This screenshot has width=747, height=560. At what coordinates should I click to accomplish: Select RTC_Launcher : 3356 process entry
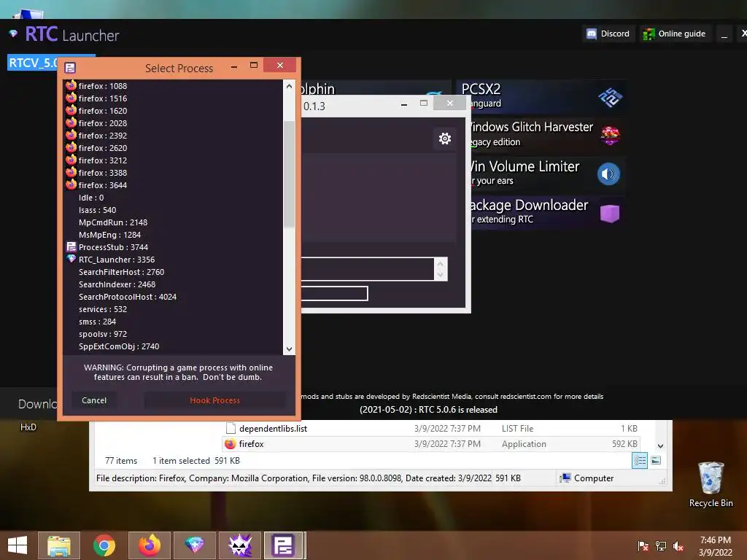(x=174, y=260)
